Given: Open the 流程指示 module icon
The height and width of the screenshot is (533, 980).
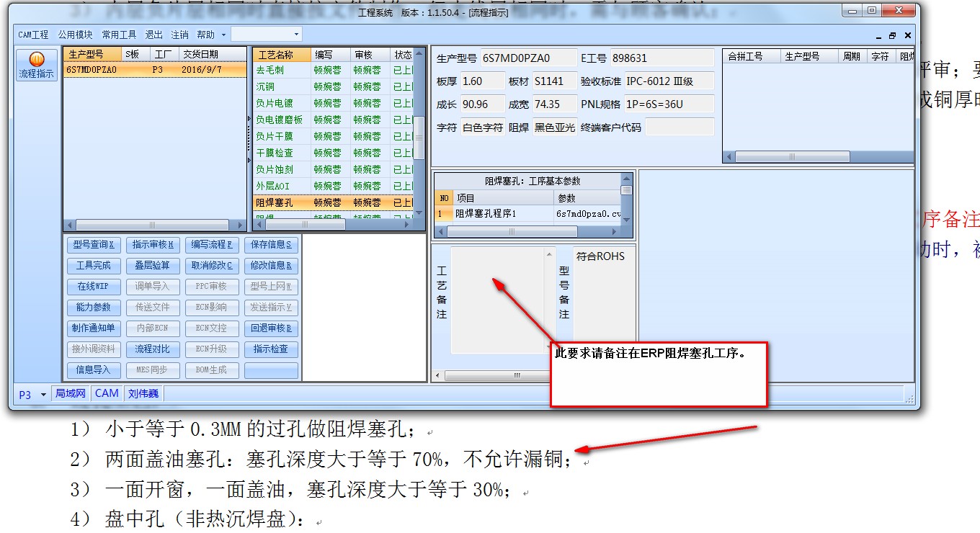Looking at the screenshot, I should point(36,65).
